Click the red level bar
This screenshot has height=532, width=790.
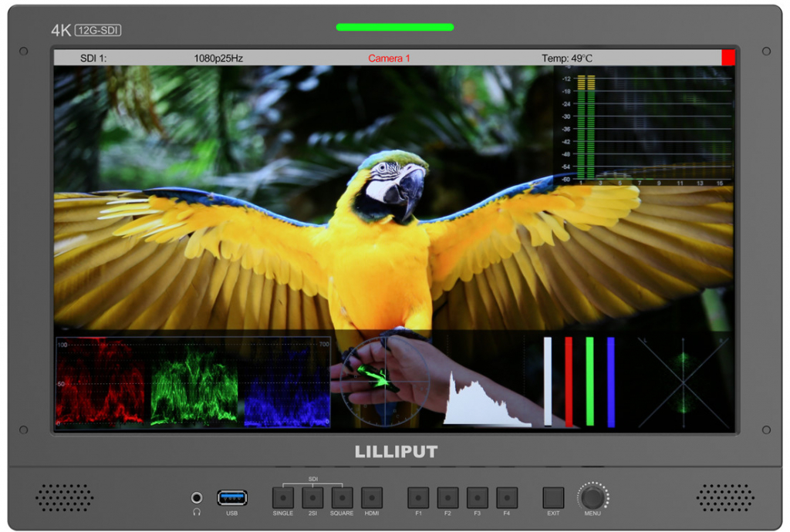pos(569,382)
